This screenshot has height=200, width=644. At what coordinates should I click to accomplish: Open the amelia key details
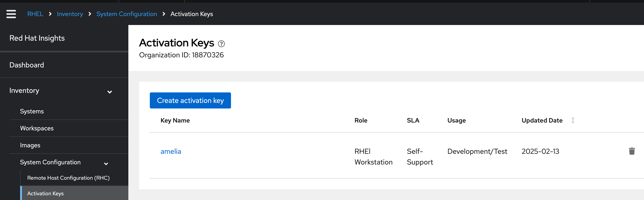click(x=171, y=151)
